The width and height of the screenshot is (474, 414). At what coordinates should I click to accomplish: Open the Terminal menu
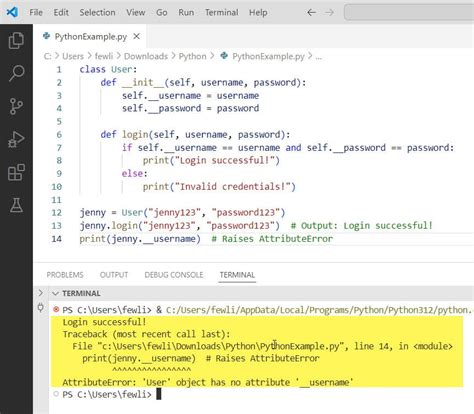[222, 13]
